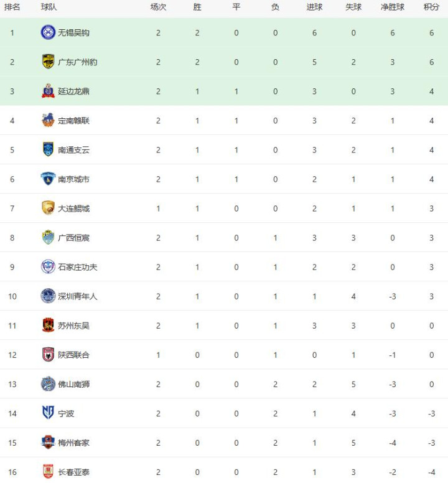Click the 南京城市 team crest
448x483 pixels.
click(x=48, y=179)
